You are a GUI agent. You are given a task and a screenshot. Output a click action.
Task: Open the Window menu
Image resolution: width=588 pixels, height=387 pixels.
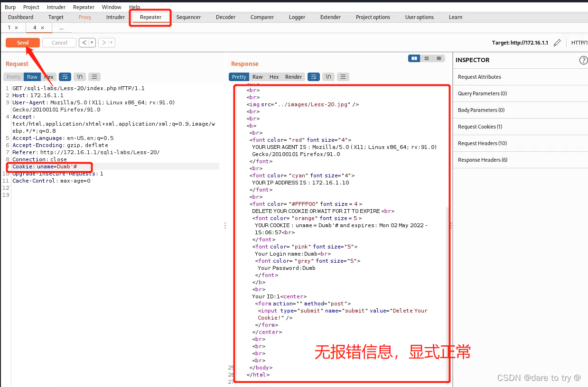(x=112, y=7)
